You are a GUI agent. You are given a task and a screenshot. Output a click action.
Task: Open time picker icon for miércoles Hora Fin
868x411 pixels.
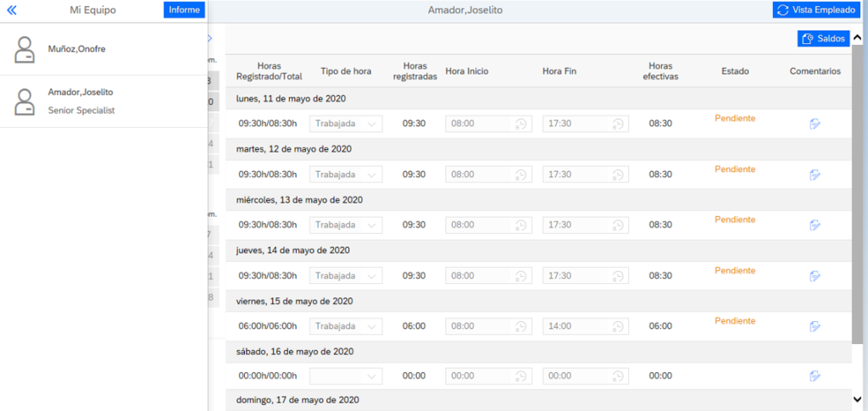pos(618,225)
